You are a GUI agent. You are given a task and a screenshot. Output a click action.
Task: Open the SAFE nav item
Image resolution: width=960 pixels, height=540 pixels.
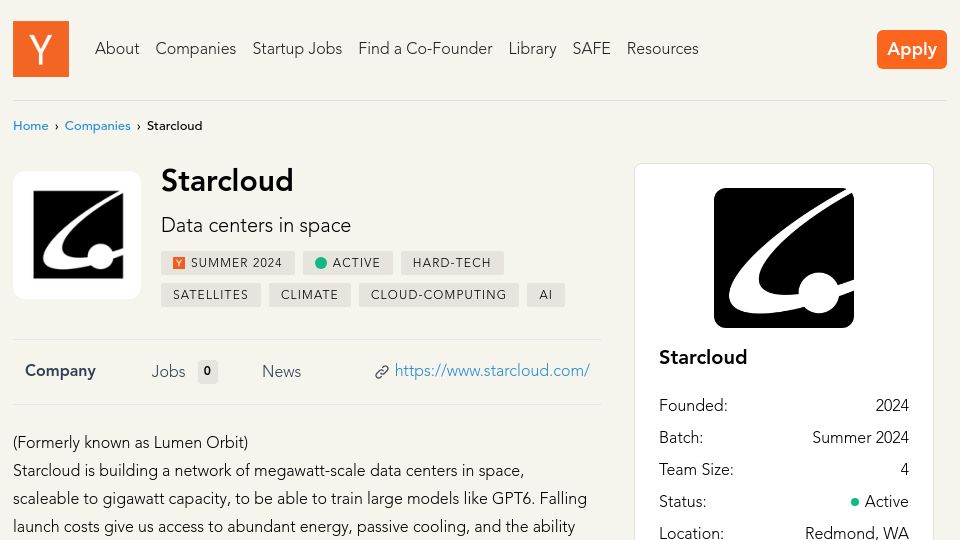coord(591,48)
